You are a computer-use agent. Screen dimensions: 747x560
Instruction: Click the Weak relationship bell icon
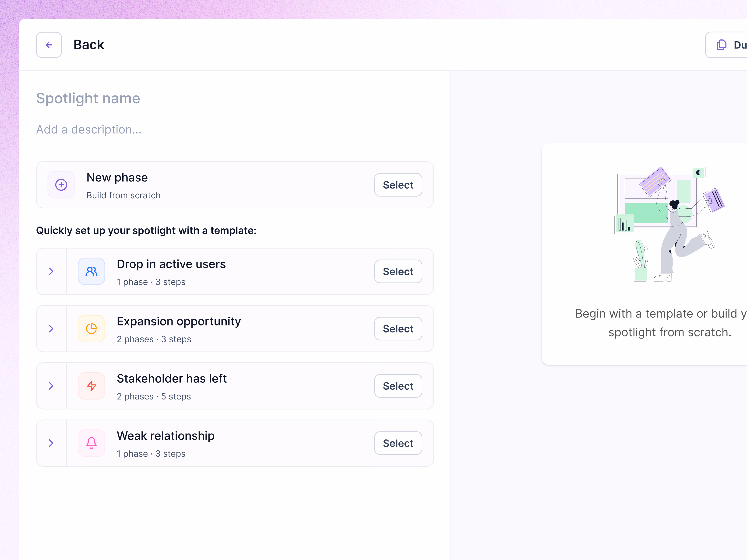coord(92,443)
